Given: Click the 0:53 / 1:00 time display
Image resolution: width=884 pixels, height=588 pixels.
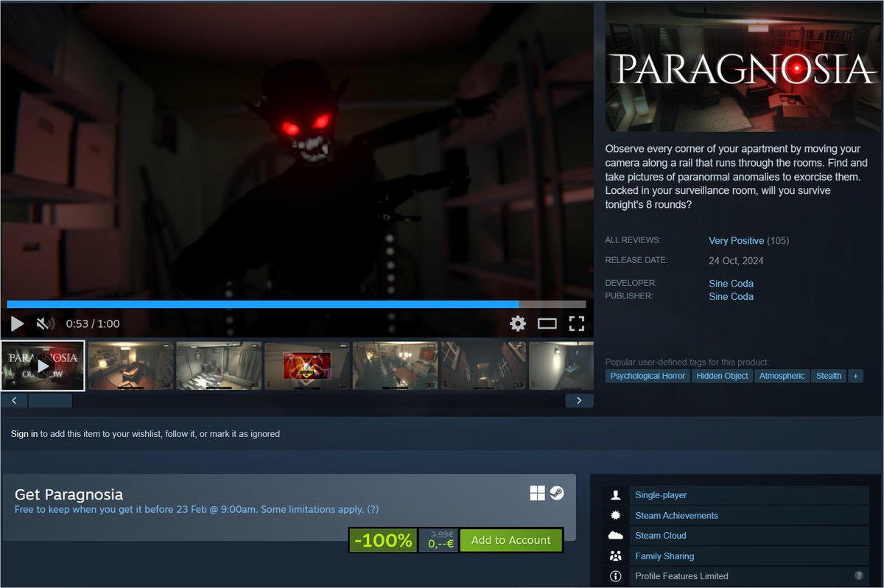Looking at the screenshot, I should coord(93,323).
